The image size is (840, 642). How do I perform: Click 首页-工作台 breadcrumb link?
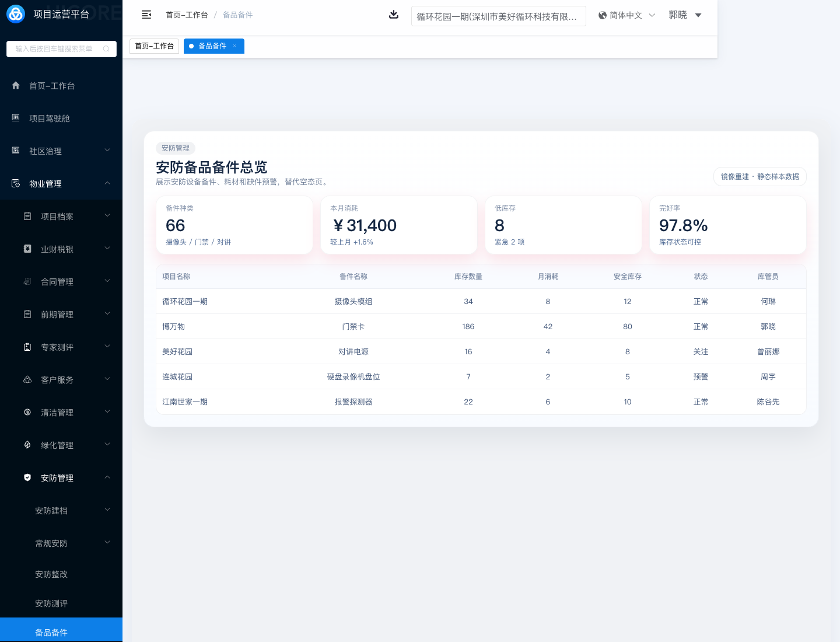[x=187, y=15]
